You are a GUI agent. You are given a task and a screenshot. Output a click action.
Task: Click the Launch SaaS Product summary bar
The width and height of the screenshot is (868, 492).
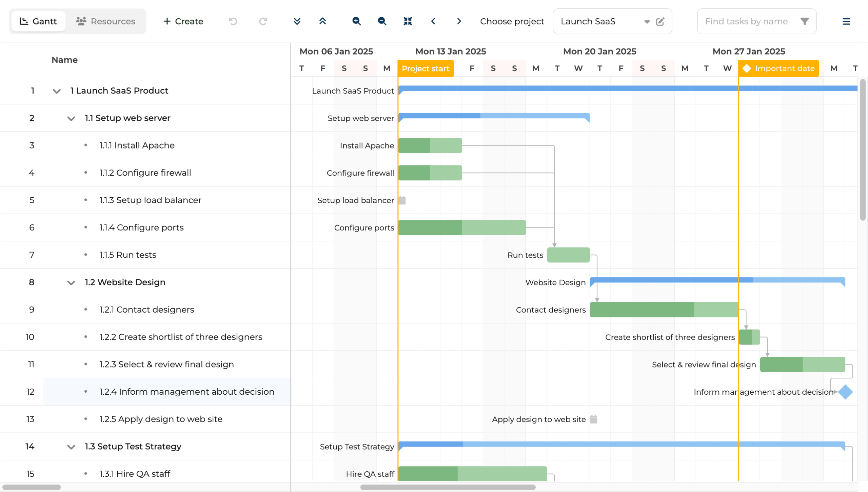click(x=628, y=88)
